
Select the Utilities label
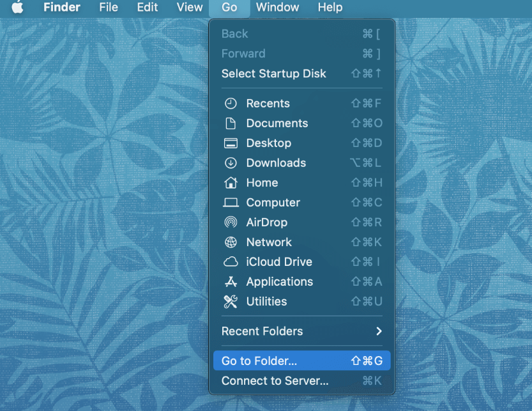(x=267, y=302)
